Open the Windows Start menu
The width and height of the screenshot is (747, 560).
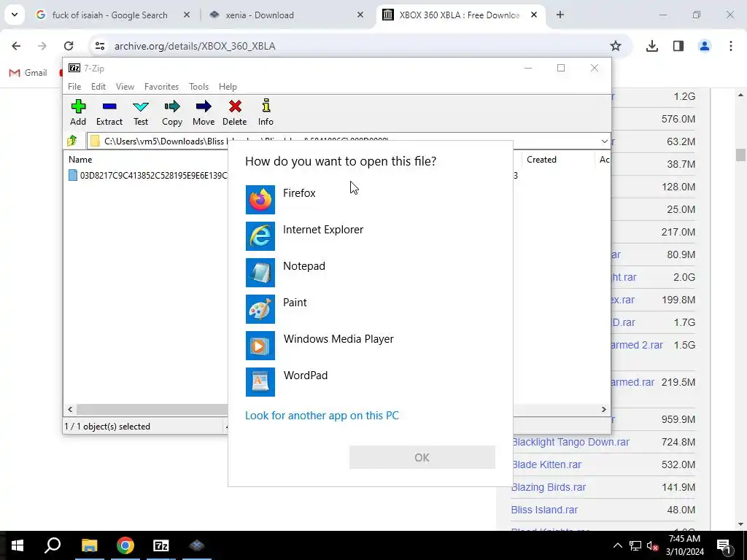[18, 545]
